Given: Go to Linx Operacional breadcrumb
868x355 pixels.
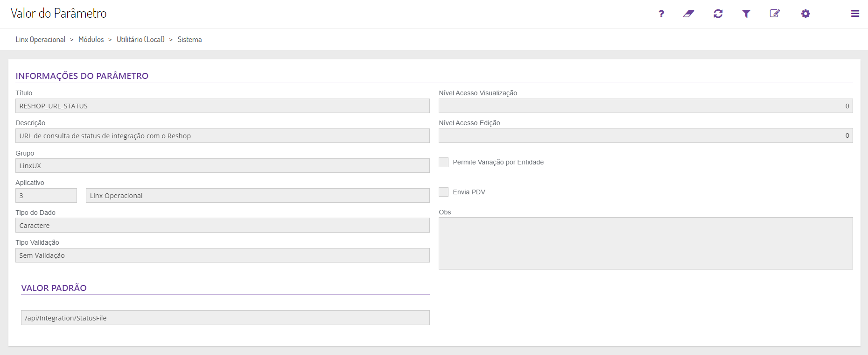Looking at the screenshot, I should click(x=41, y=40).
